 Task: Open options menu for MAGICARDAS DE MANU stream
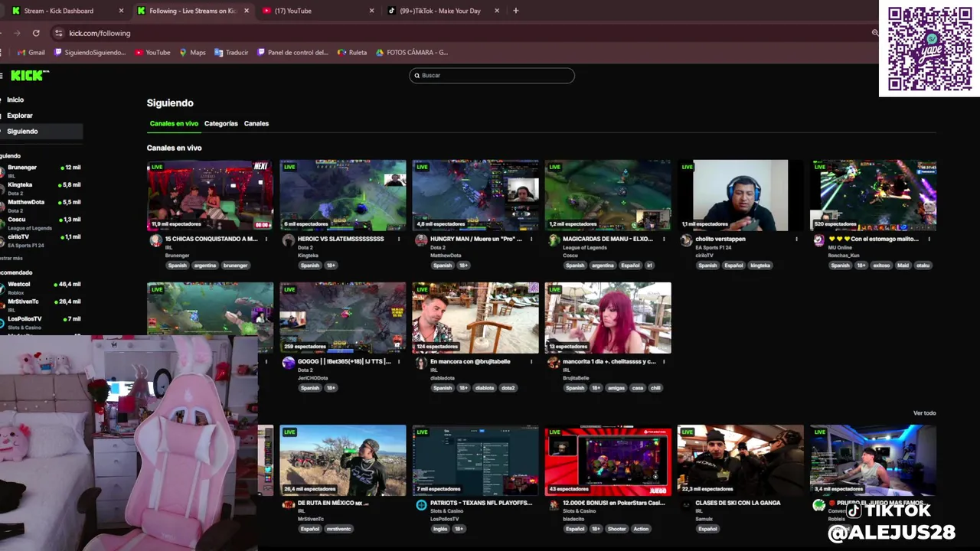tap(664, 239)
